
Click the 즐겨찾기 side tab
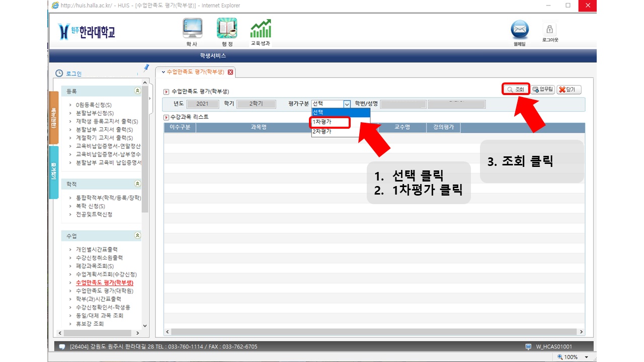pyautogui.click(x=53, y=172)
